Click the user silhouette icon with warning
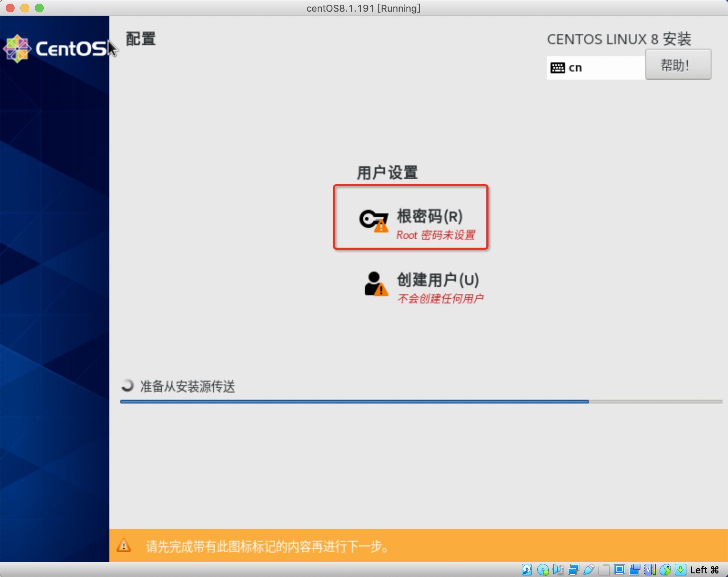Image resolution: width=728 pixels, height=577 pixels. click(x=375, y=284)
